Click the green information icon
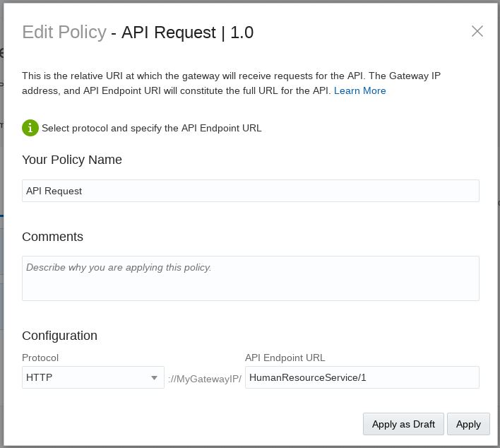Screen dimensions: 500x448 pyautogui.click(x=30, y=128)
